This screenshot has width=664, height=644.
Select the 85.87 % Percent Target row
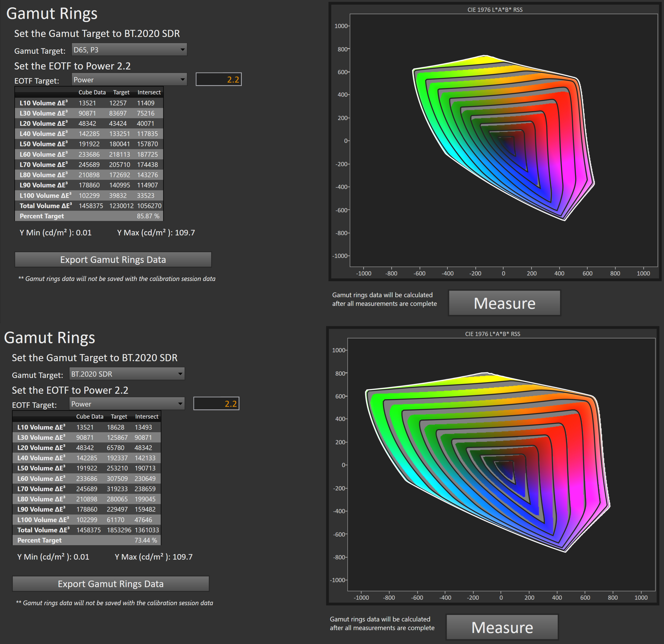89,216
